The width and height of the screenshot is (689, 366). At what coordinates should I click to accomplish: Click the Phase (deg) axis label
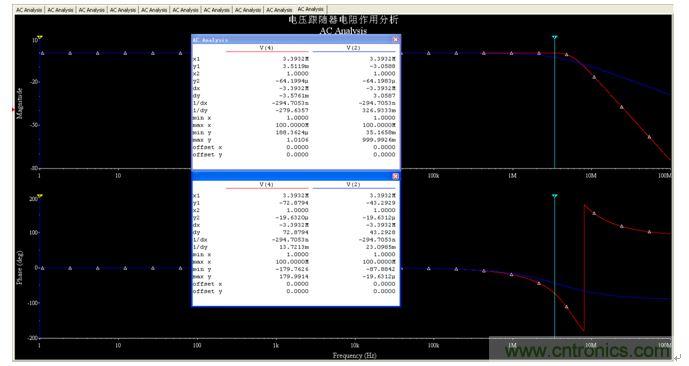tap(20, 267)
